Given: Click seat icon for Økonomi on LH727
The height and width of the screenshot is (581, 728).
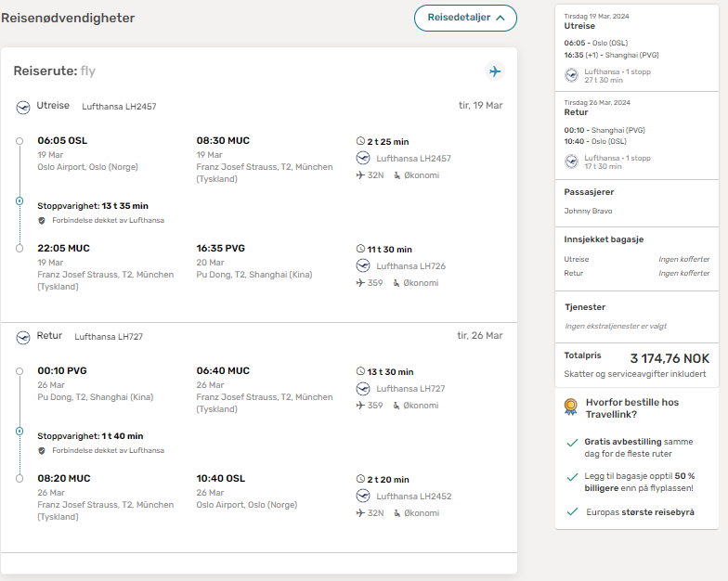Looking at the screenshot, I should point(396,406).
